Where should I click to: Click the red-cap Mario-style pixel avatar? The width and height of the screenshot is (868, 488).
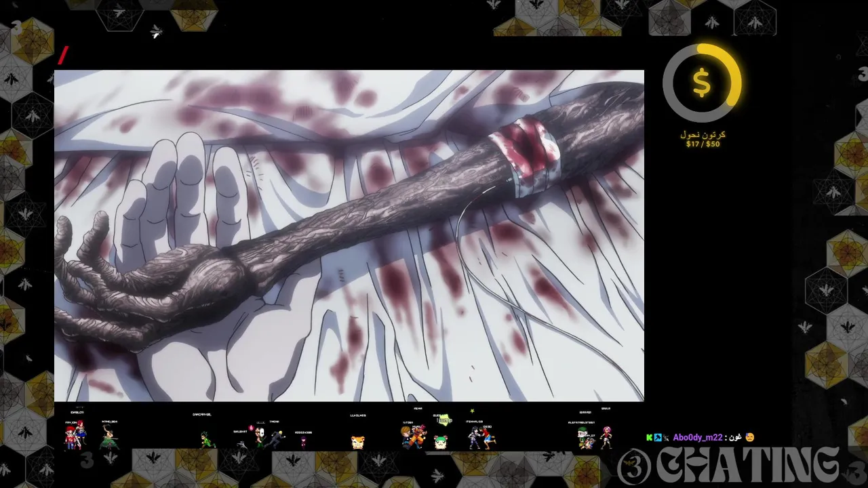tap(70, 438)
